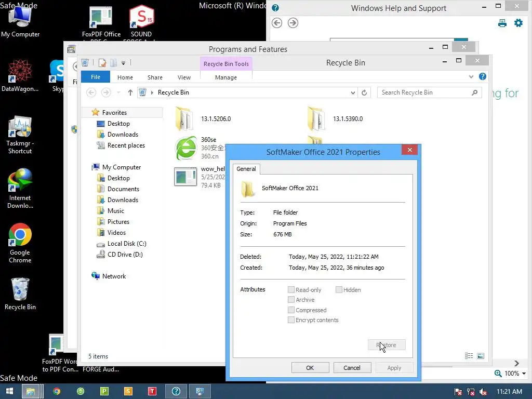This screenshot has width=532, height=399.
Task: Expand the Recycle Bin breadcrumb arrow
Action: [x=152, y=92]
